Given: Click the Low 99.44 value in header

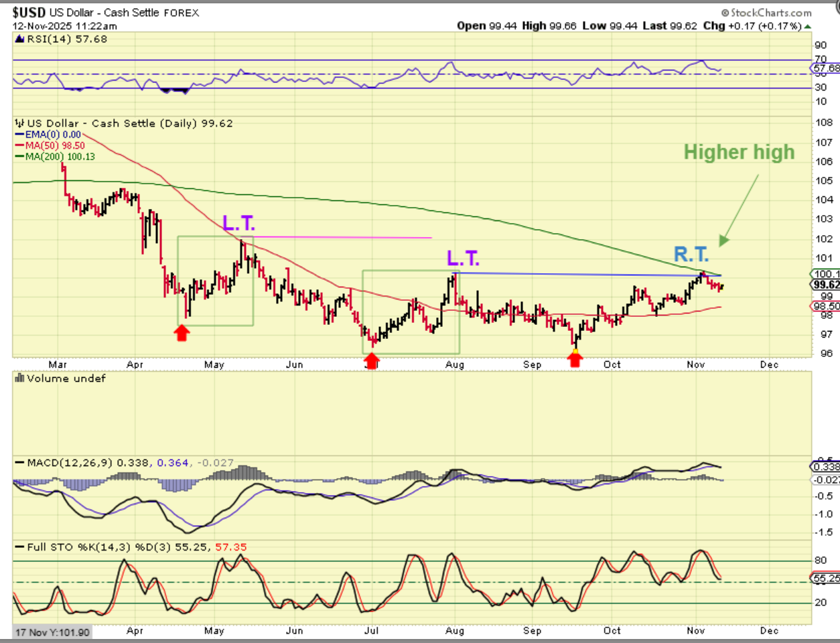Looking at the screenshot, I should click(x=610, y=26).
